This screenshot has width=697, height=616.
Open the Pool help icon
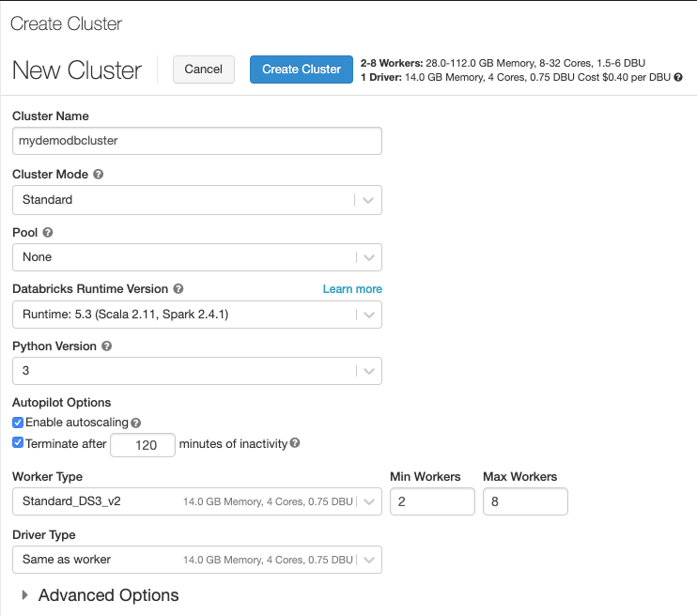point(48,233)
